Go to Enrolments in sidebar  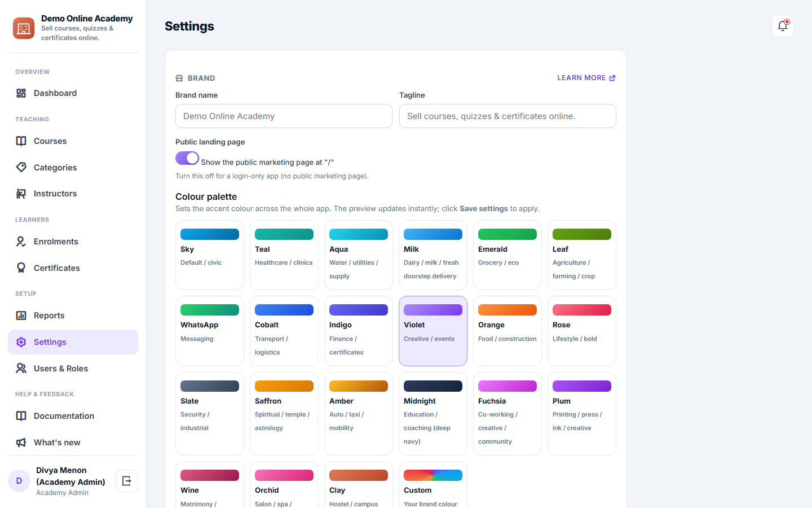[73, 242]
